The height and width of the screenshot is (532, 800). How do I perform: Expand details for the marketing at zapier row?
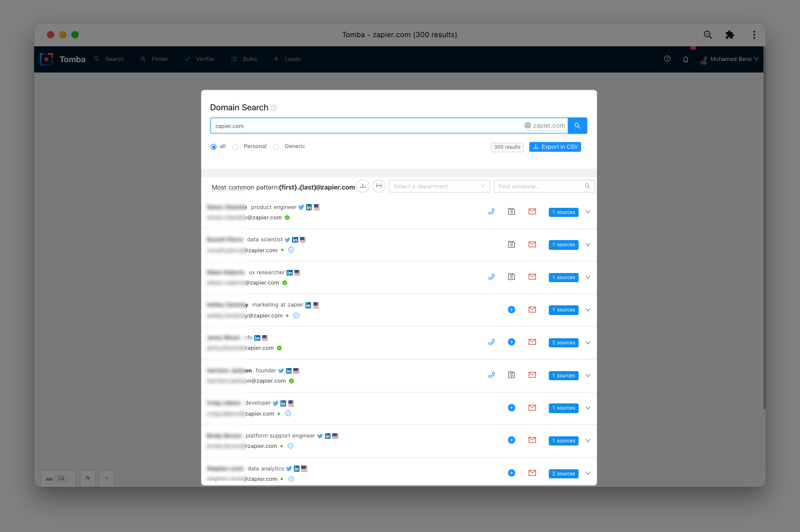pyautogui.click(x=588, y=310)
